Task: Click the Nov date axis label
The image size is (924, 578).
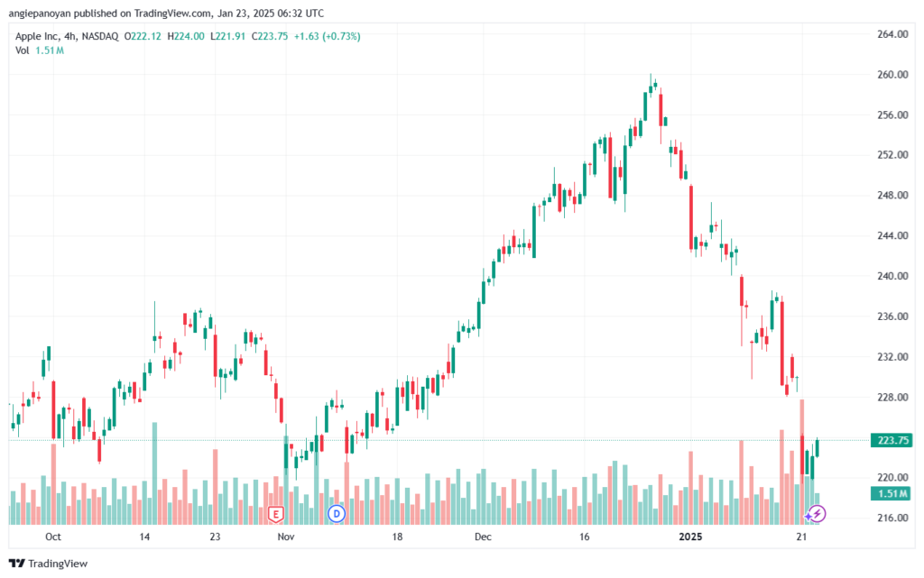Action: 286,537
